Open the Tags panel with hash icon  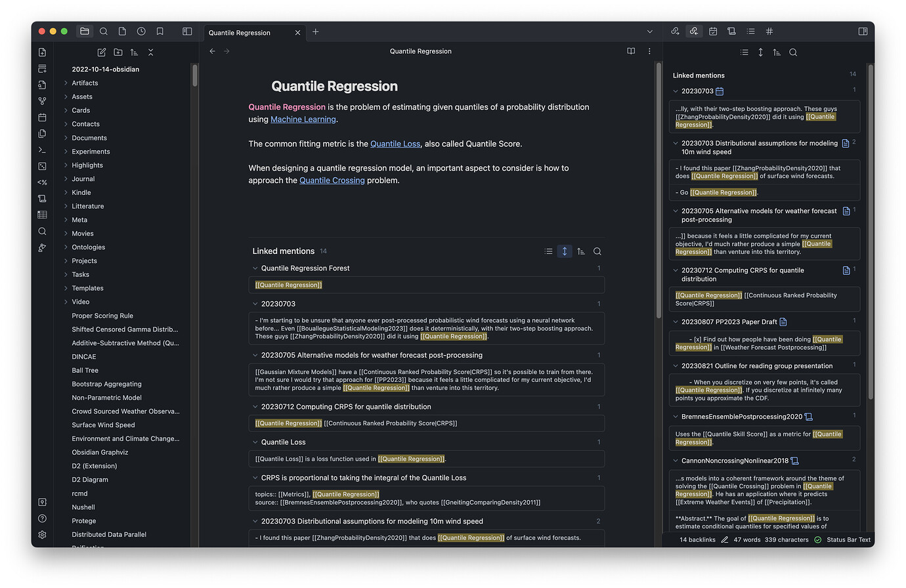click(x=769, y=31)
